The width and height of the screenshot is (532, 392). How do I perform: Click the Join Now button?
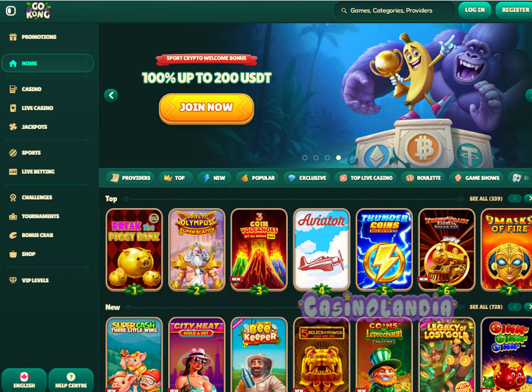pos(206,108)
